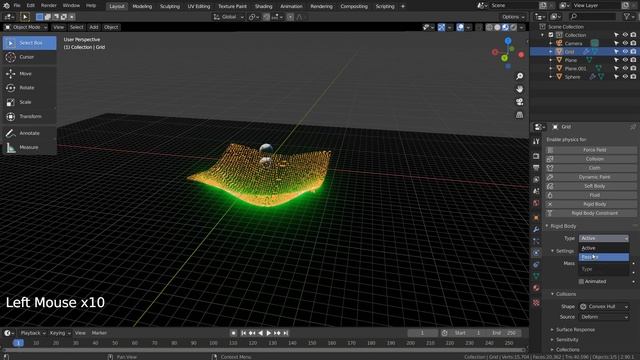The width and height of the screenshot is (640, 360).
Task: Open the Tool properties tab icon
Action: pos(536,141)
